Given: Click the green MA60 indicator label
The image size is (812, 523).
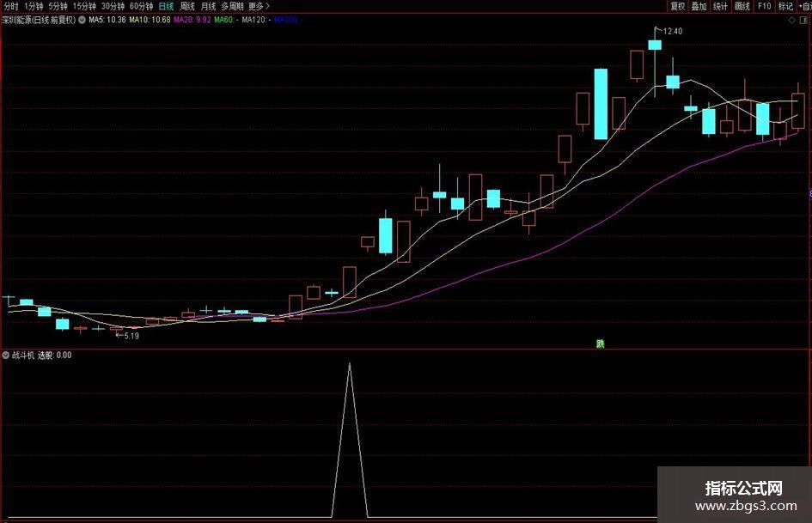Looking at the screenshot, I should click(226, 20).
